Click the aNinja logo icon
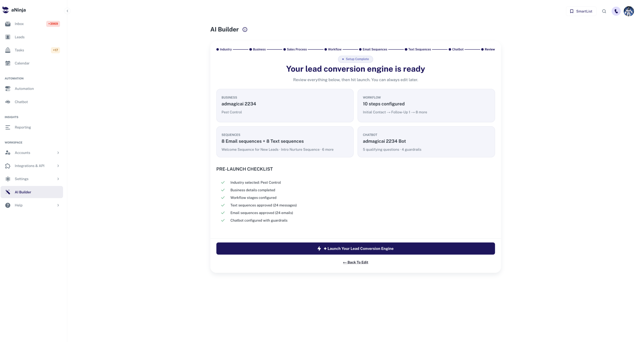 click(x=6, y=10)
